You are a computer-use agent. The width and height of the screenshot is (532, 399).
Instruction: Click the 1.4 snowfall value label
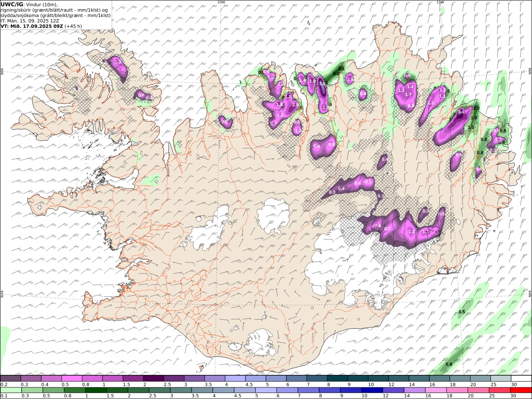click(x=410, y=86)
